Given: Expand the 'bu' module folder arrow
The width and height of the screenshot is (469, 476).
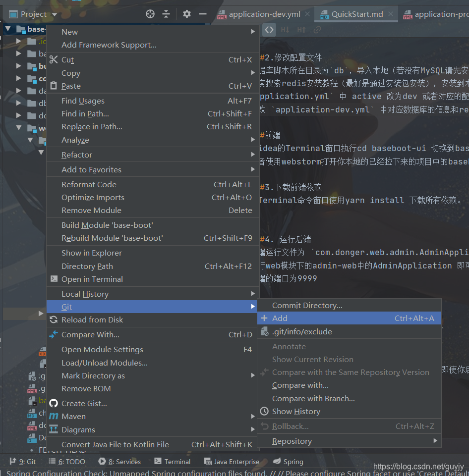Looking at the screenshot, I should point(18,66).
